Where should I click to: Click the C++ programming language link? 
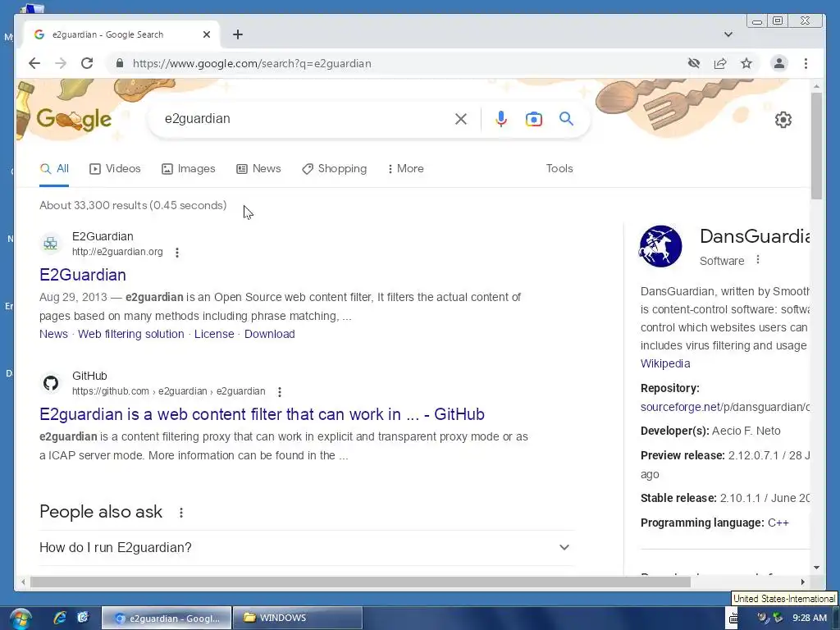point(778,523)
